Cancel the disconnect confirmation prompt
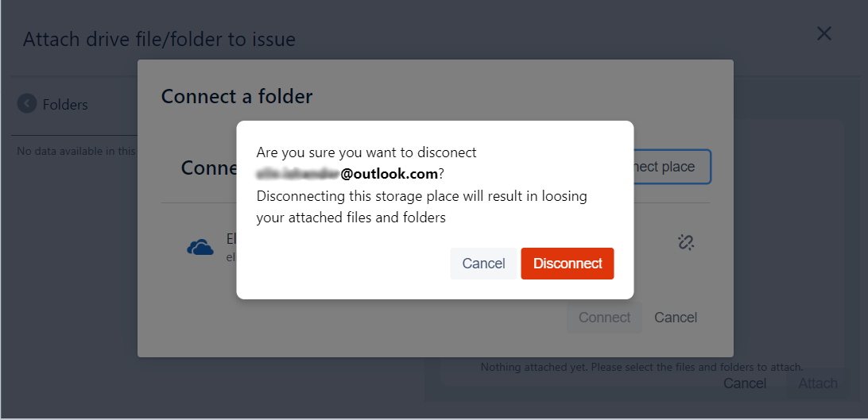 pos(483,264)
